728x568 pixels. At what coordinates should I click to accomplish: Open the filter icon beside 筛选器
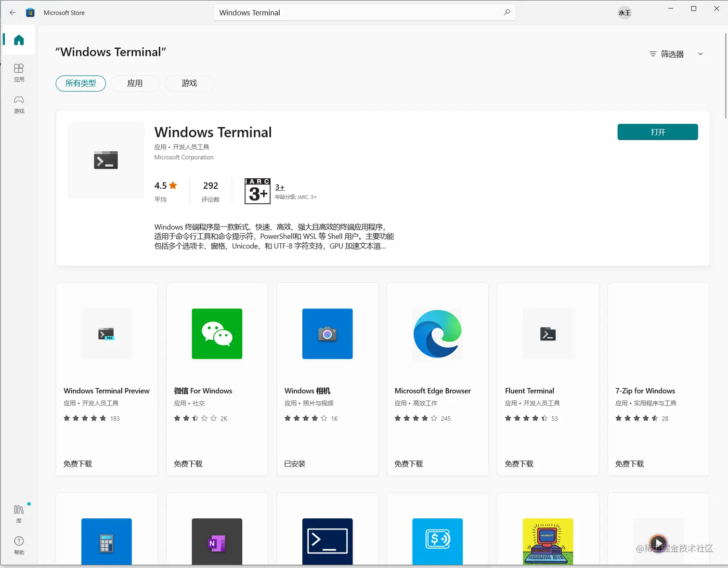pos(653,54)
